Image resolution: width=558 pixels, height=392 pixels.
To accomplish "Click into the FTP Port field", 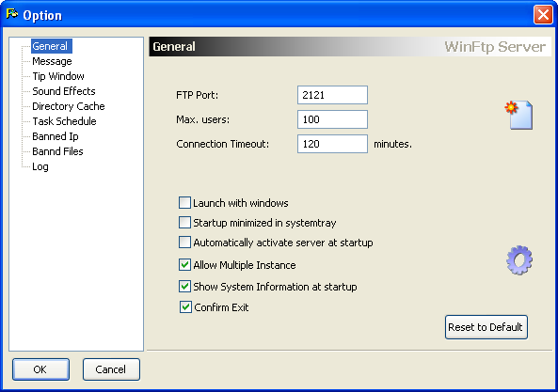I will (x=332, y=95).
